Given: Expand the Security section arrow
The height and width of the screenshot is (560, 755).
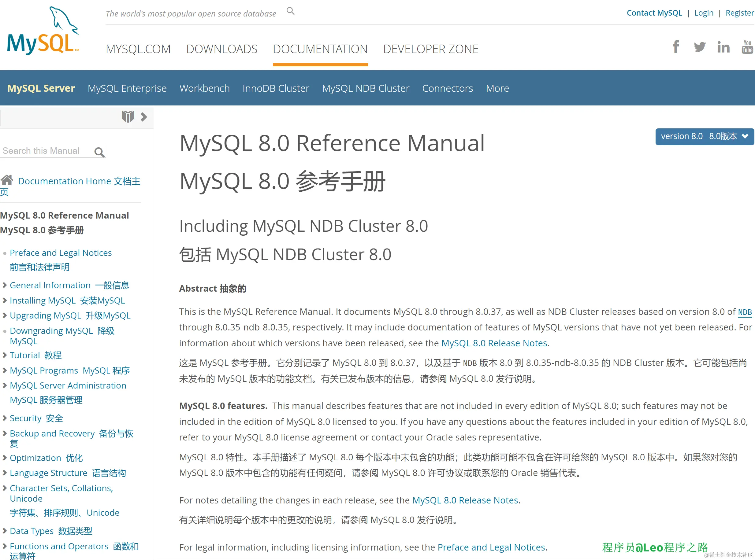Looking at the screenshot, I should [5, 418].
